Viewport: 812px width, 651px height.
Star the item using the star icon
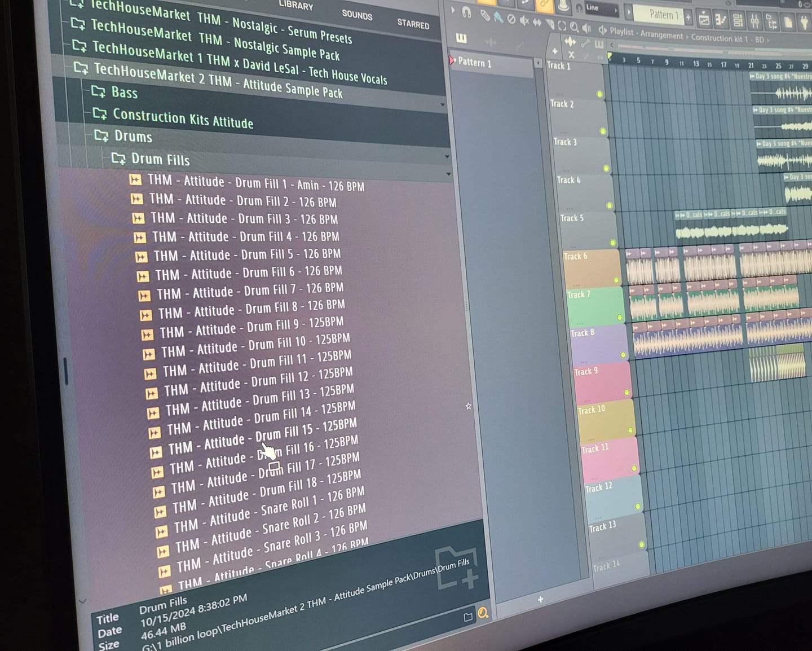[468, 406]
